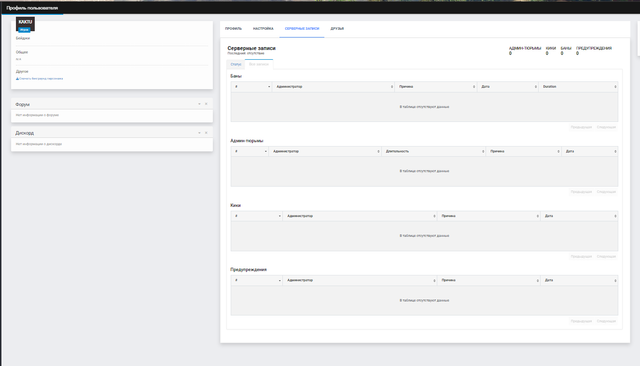
Task: Sort Кики table by # column
Action: [257, 216]
